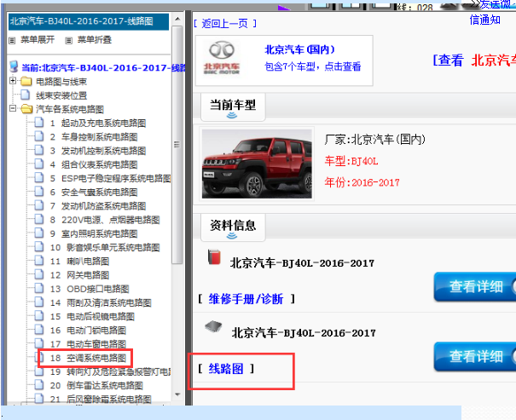Click page icon beside 倒车雷达系统电路图
Viewport: 516px width, 420px height.
tap(39, 384)
